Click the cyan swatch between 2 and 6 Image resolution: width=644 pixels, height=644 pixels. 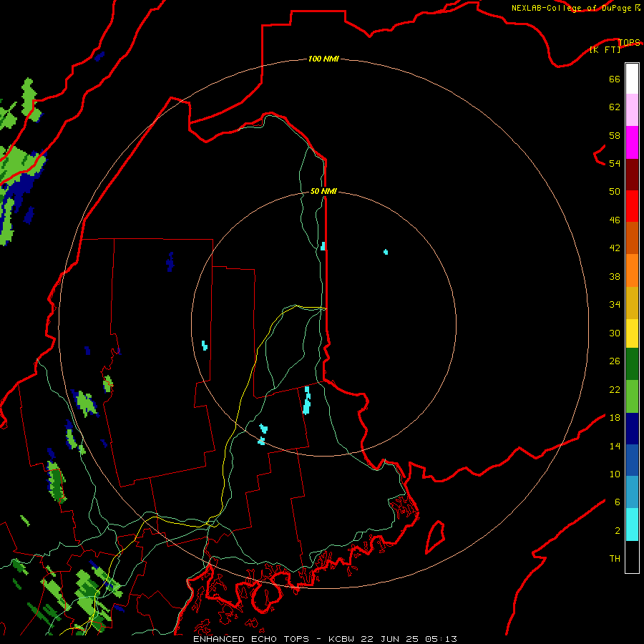pyautogui.click(x=632, y=525)
